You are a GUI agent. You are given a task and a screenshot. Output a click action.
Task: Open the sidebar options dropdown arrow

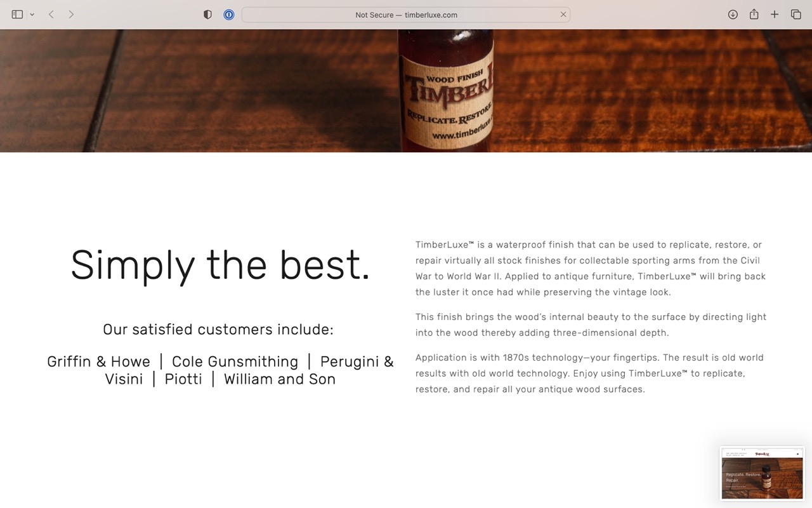[32, 15]
